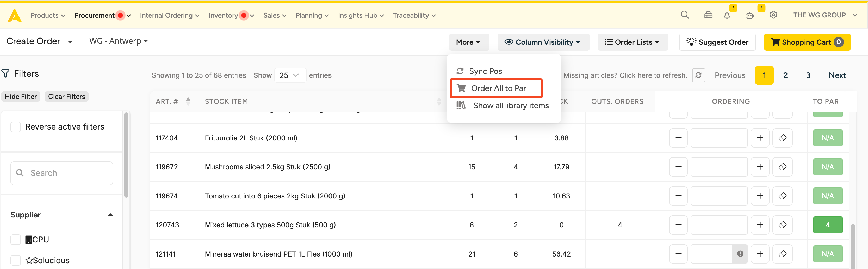Click the robot assistant icon
Viewport: 868px width, 269px height.
coord(749,16)
